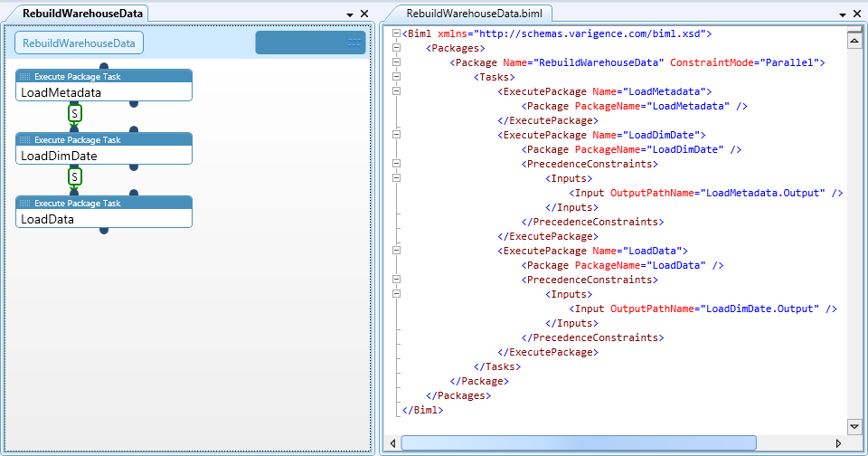
Task: Click the "LoadDimDate.Output" OutputPathName value
Action: point(760,309)
